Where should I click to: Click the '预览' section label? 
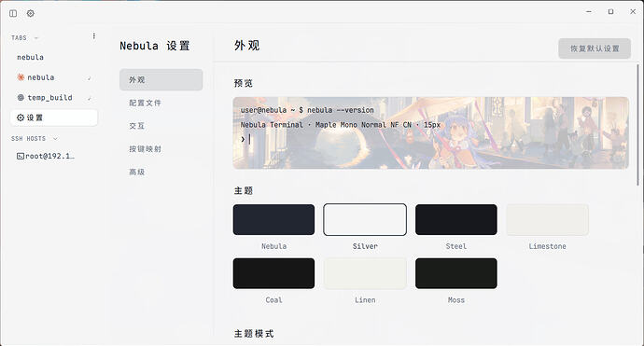[x=244, y=83]
